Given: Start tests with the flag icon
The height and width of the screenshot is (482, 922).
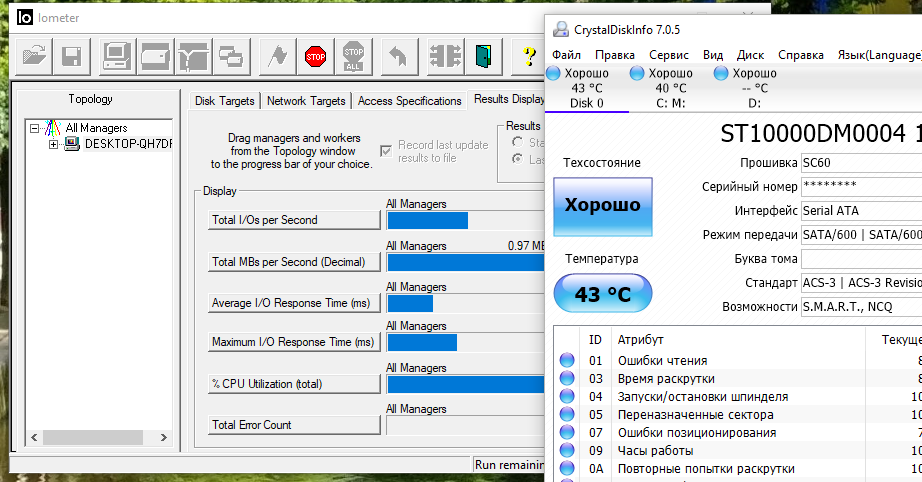Looking at the screenshot, I should [278, 57].
